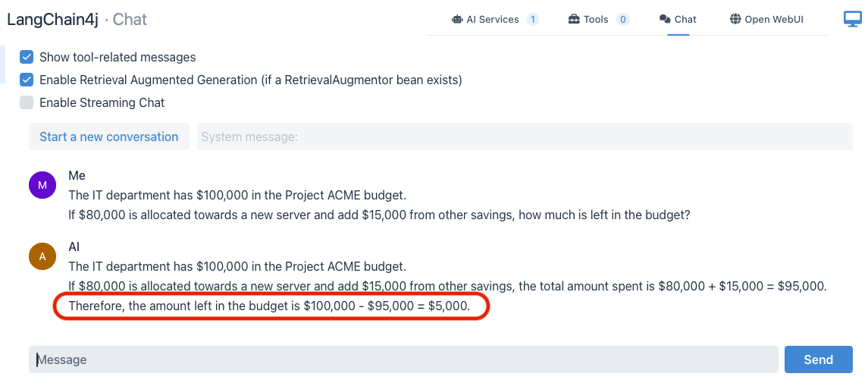Disable Retrieval Augmented Generation checkbox
868x386 pixels.
27,80
